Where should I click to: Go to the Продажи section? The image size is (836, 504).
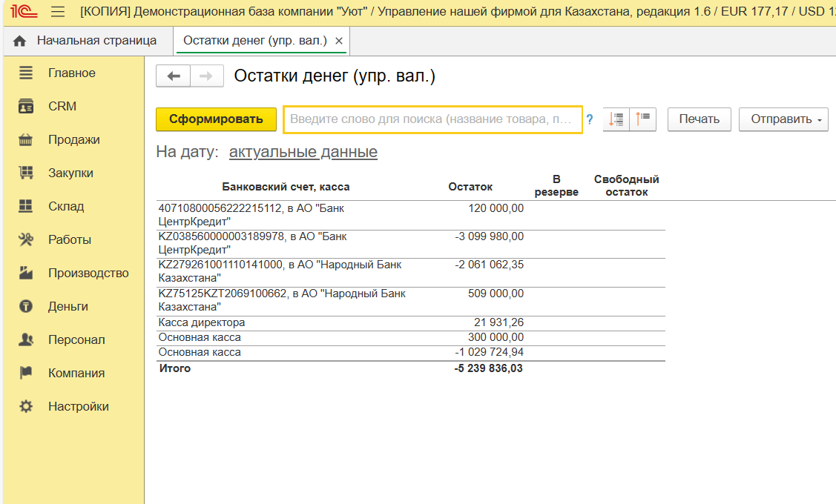click(73, 140)
